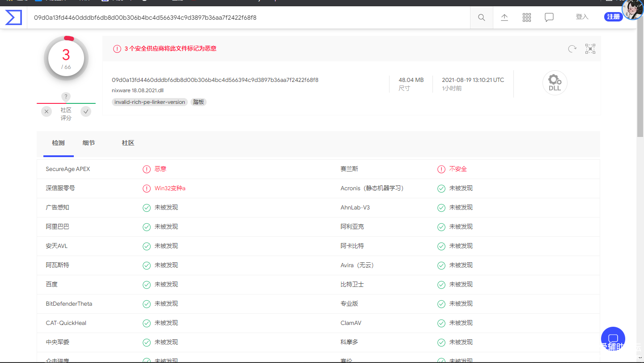Image resolution: width=644 pixels, height=363 pixels.
Task: Click the 阿里巴巴 row check icon
Action: click(x=147, y=227)
